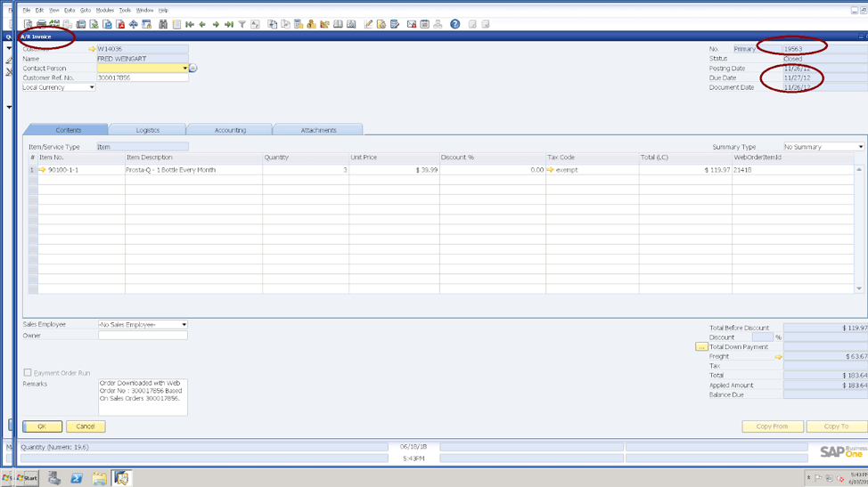Open the Base Document icon
This screenshot has width=868, height=487.
click(x=272, y=24)
